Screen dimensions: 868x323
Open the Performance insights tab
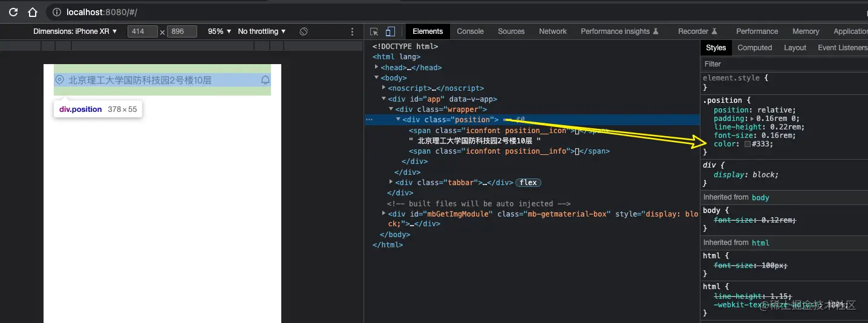pos(619,31)
